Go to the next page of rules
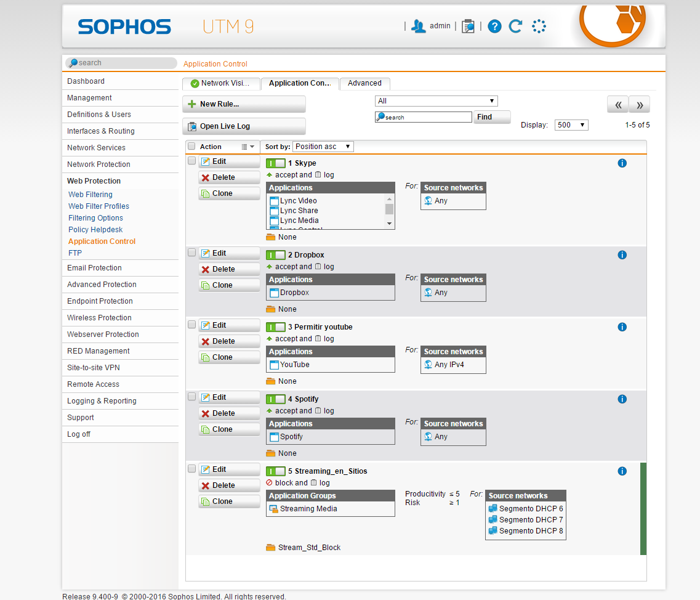Viewport: 700px width, 600px height. (639, 105)
